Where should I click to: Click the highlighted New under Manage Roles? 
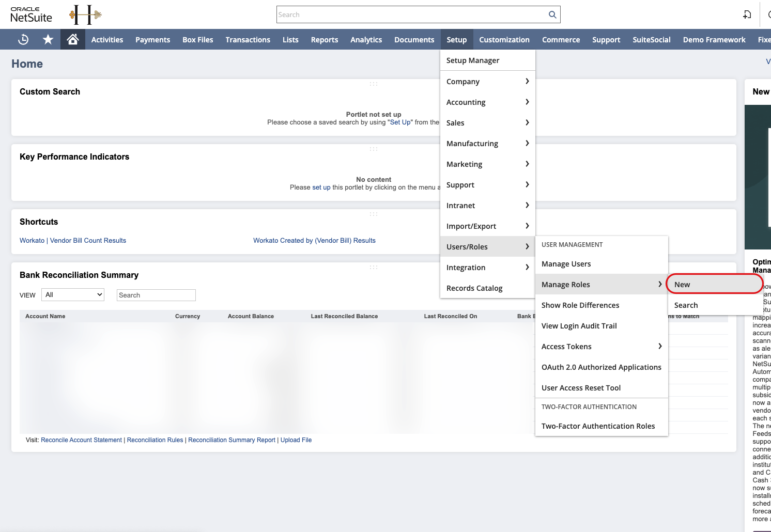pos(682,284)
